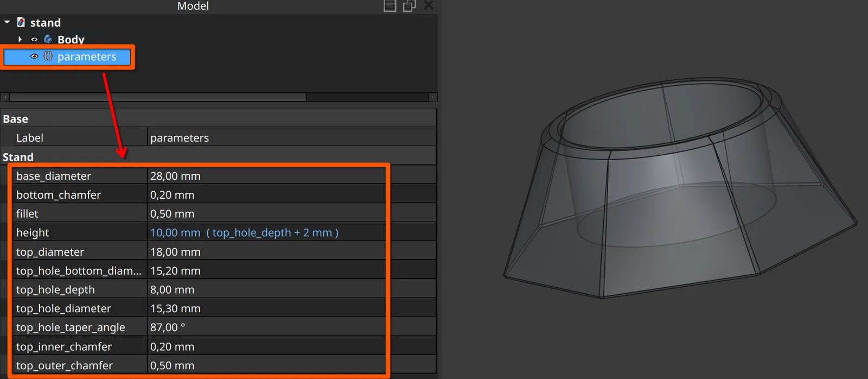Image resolution: width=868 pixels, height=379 pixels.
Task: Click the parameters braces icon
Action: [48, 56]
